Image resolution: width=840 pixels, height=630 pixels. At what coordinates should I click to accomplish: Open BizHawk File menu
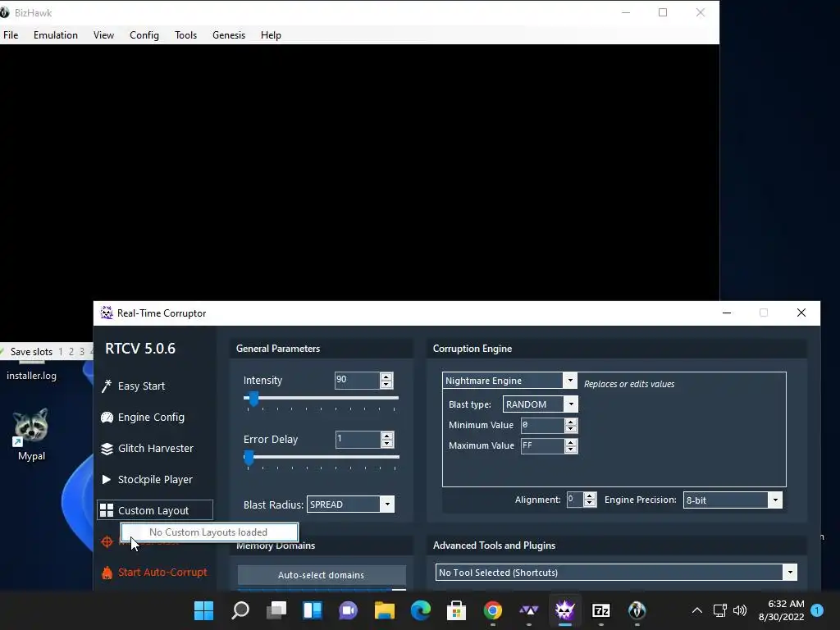pyautogui.click(x=11, y=34)
